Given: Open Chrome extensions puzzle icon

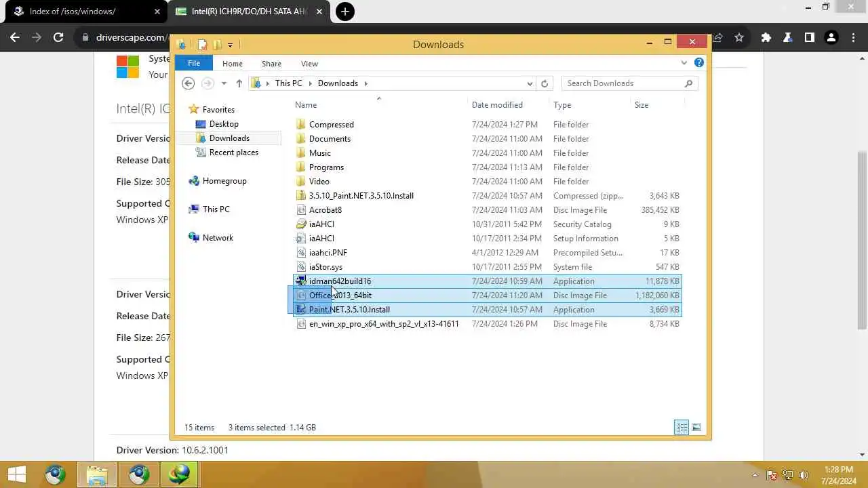Looking at the screenshot, I should (x=766, y=37).
